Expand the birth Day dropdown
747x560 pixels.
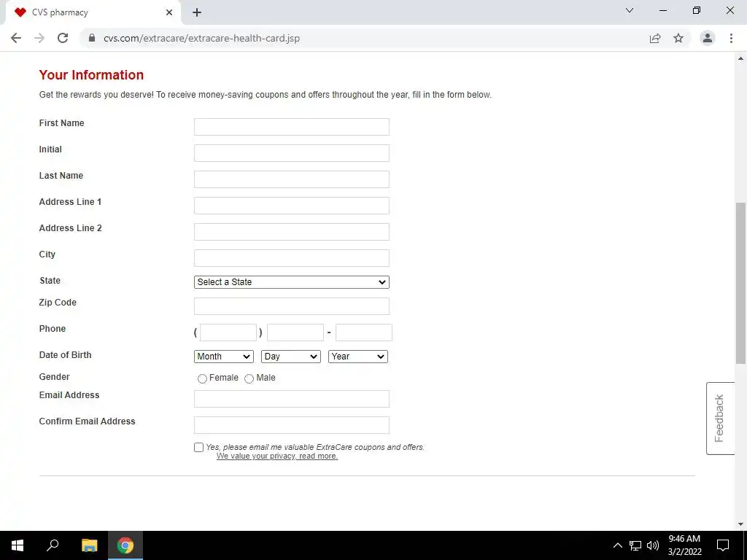tap(291, 357)
